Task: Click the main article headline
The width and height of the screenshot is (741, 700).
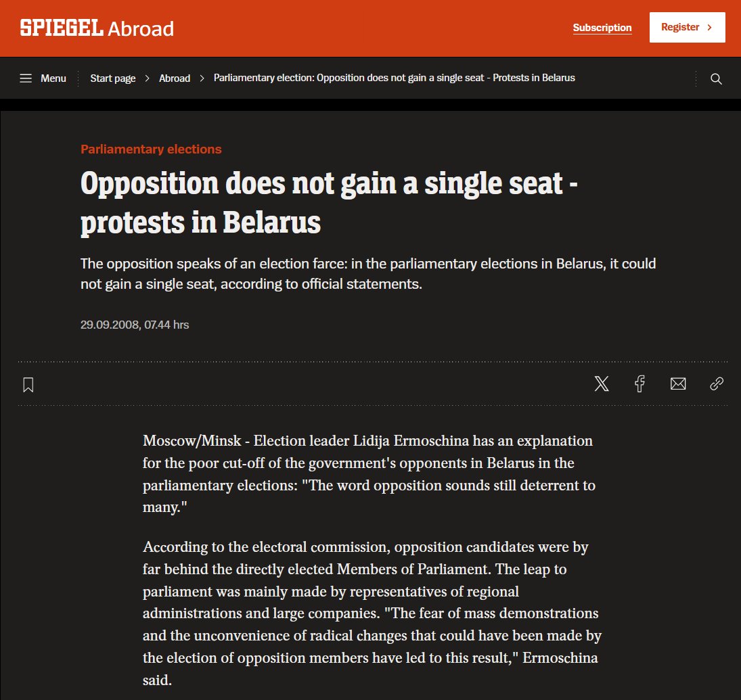Action: (x=328, y=202)
